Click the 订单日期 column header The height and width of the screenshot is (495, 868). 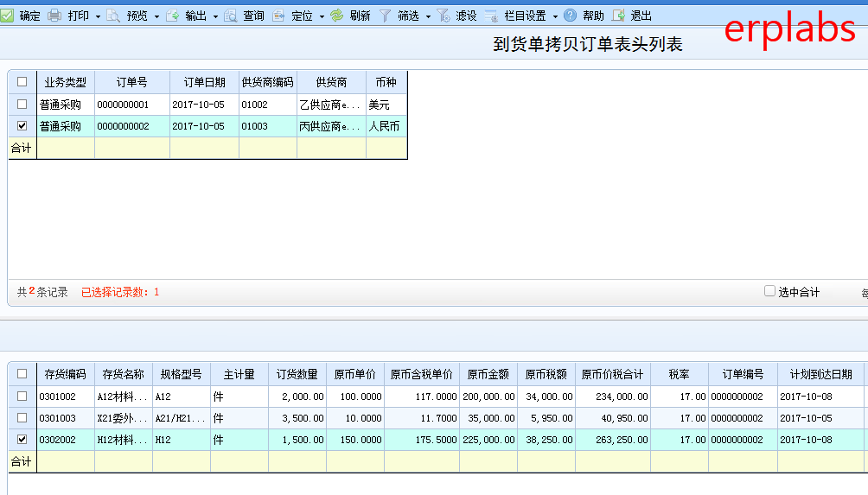[204, 82]
